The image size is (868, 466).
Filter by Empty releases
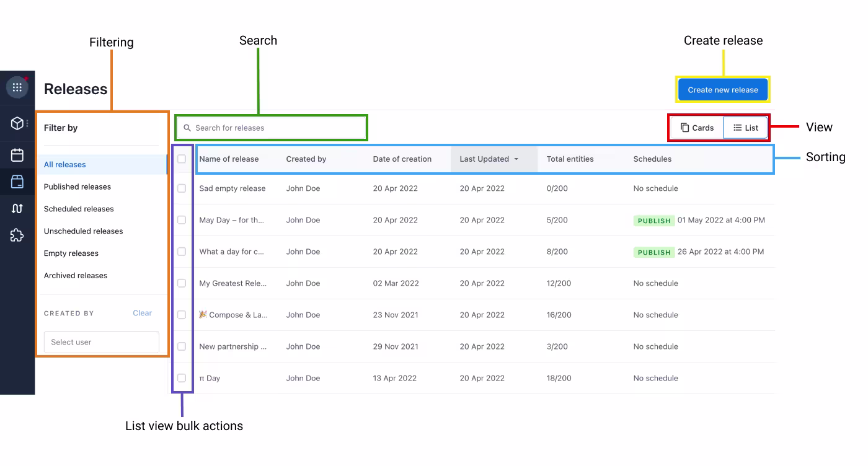[71, 253]
